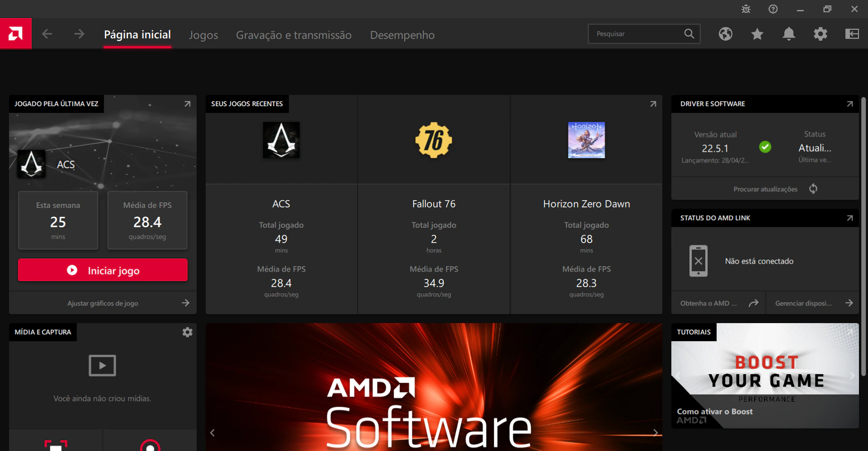
Task: Open the web browser globe icon
Action: click(x=726, y=34)
